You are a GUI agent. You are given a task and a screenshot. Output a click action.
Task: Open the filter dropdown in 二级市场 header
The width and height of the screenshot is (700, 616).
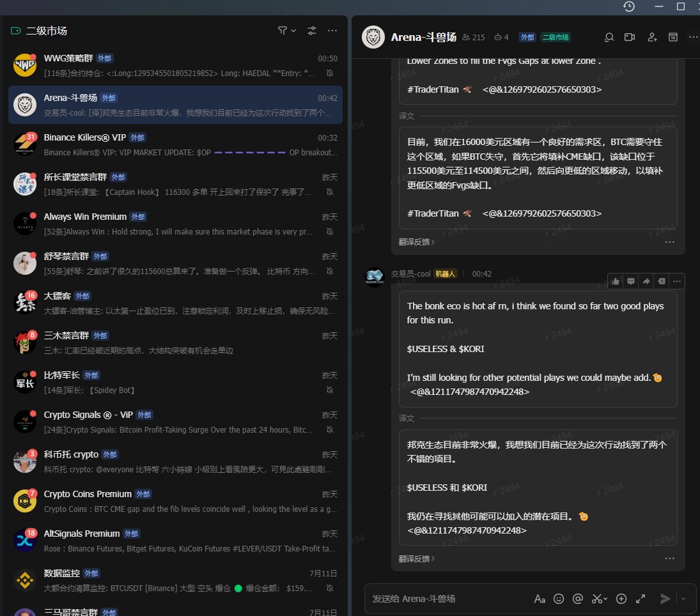pos(286,31)
